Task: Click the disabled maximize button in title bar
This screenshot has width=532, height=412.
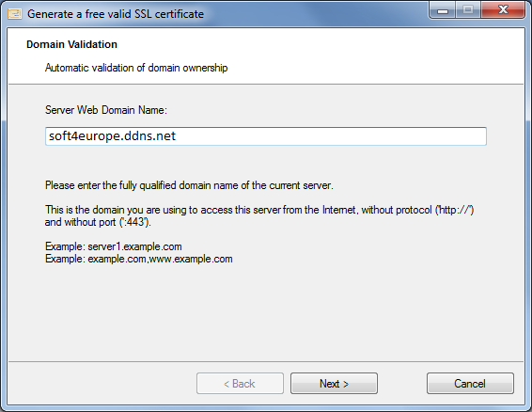Action: point(468,10)
